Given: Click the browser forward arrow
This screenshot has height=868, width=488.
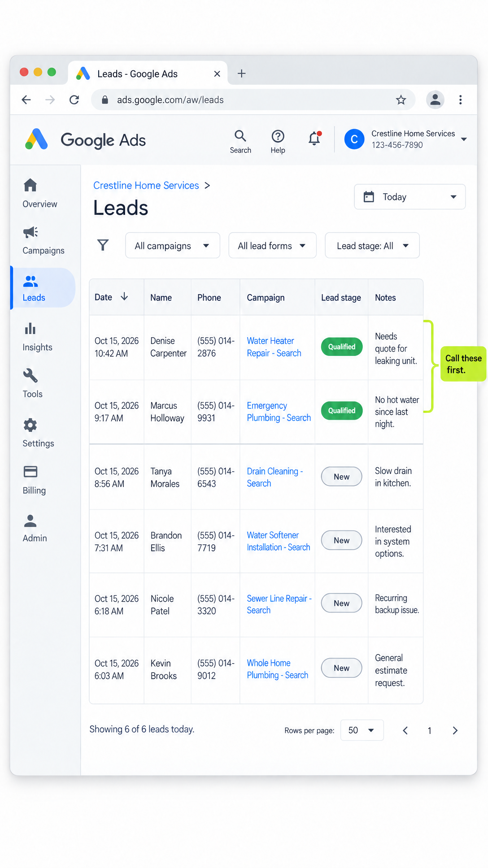Looking at the screenshot, I should click(50, 100).
